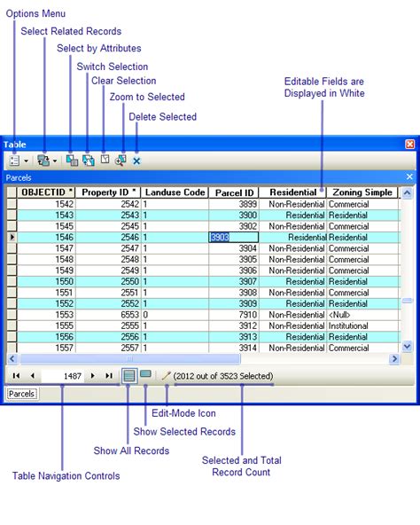Click the edit-mode pencil icon
Viewport: 420px width, 525px height.
pos(167,376)
